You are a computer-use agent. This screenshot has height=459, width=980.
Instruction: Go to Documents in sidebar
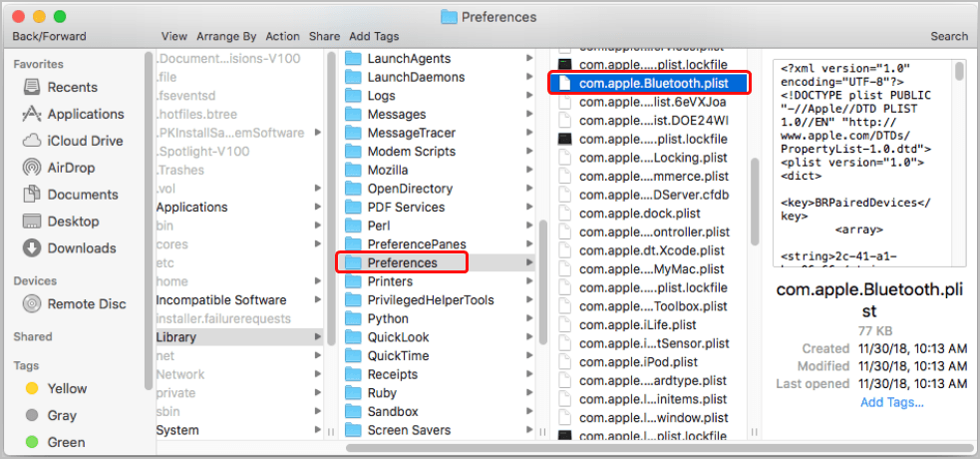(70, 195)
